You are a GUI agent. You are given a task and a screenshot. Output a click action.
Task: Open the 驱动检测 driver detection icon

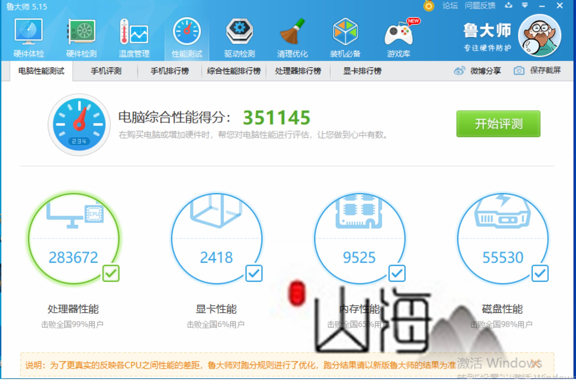[x=239, y=31]
